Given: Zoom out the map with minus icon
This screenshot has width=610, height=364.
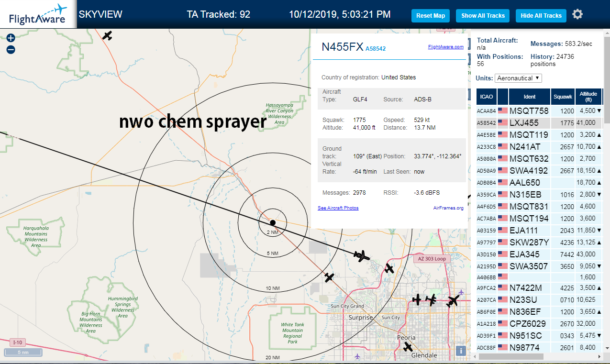Looking at the screenshot, I should (x=11, y=49).
